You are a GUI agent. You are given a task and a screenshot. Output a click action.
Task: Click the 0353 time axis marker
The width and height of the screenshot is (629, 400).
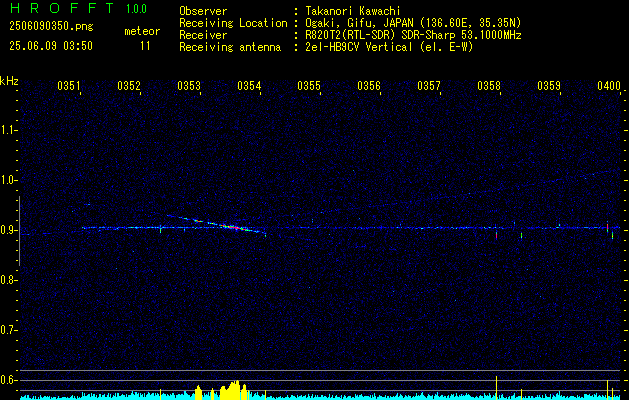coord(189,86)
